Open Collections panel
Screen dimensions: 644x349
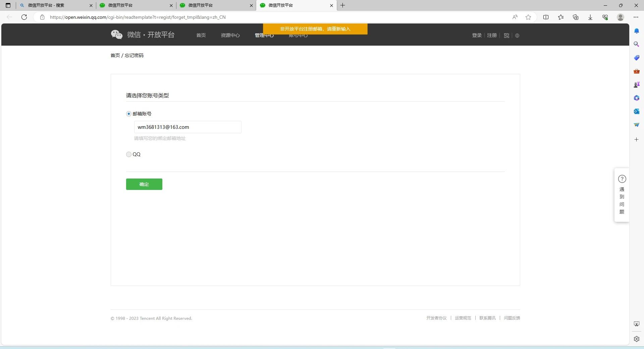[576, 17]
